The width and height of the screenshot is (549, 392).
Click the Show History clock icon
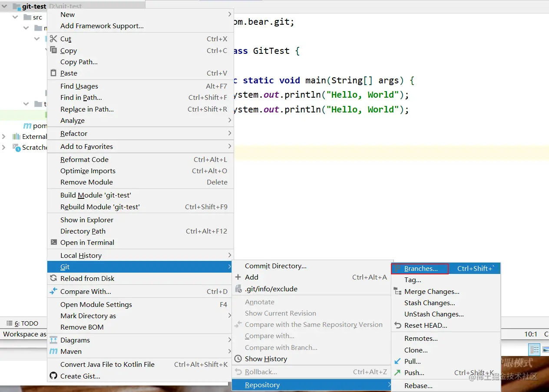click(x=238, y=359)
